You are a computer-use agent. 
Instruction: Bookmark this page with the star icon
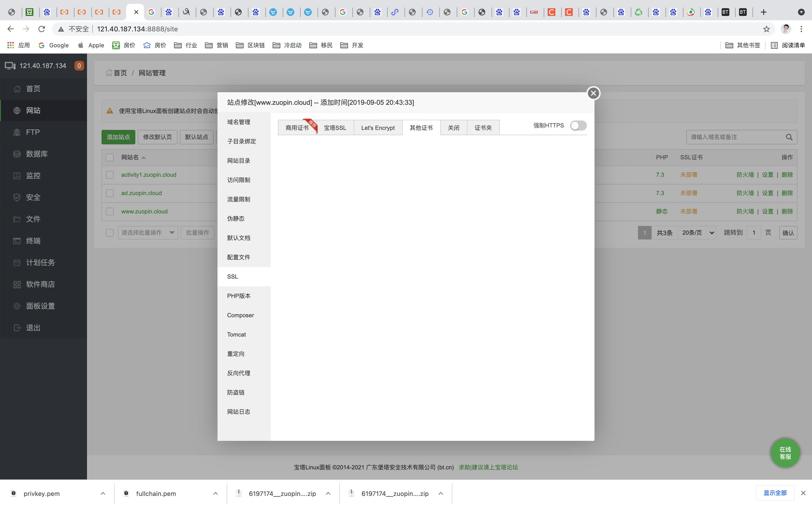(766, 29)
